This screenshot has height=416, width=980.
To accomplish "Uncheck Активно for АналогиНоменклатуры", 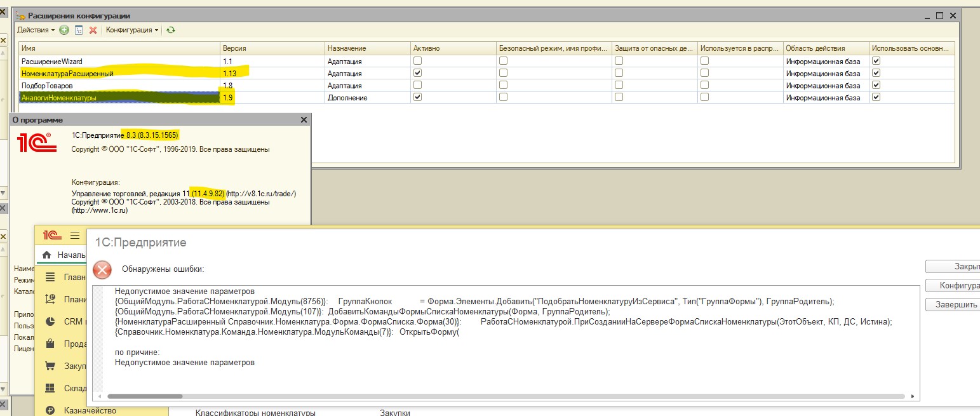I will [x=417, y=97].
